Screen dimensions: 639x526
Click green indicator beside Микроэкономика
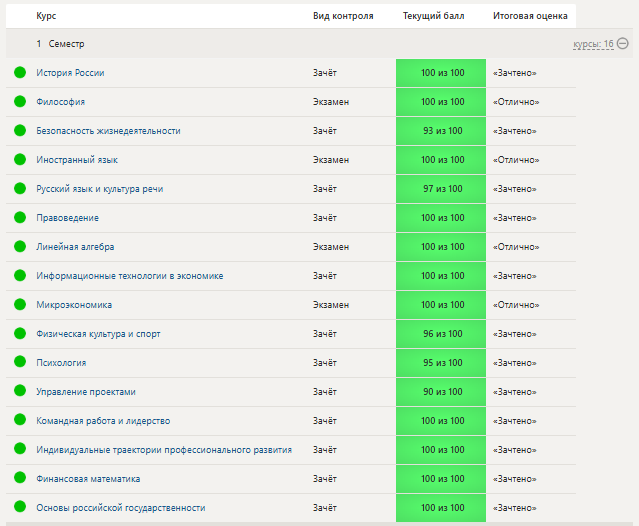click(x=19, y=305)
